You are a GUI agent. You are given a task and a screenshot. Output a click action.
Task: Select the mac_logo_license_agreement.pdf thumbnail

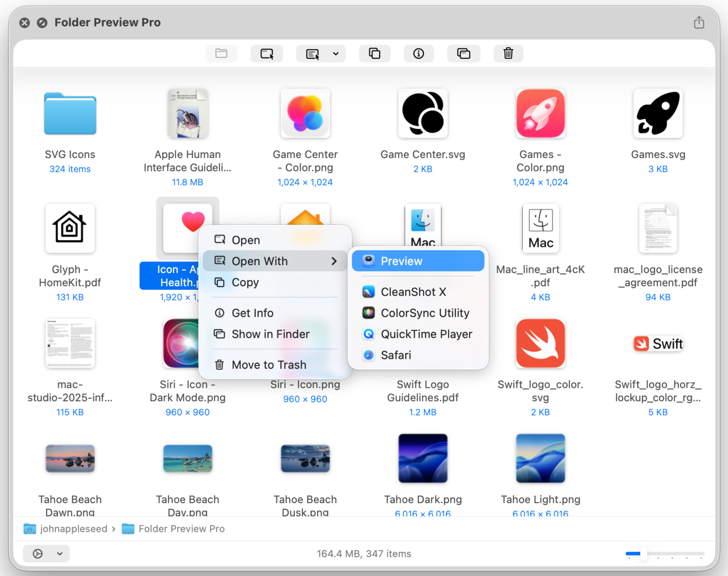(658, 228)
